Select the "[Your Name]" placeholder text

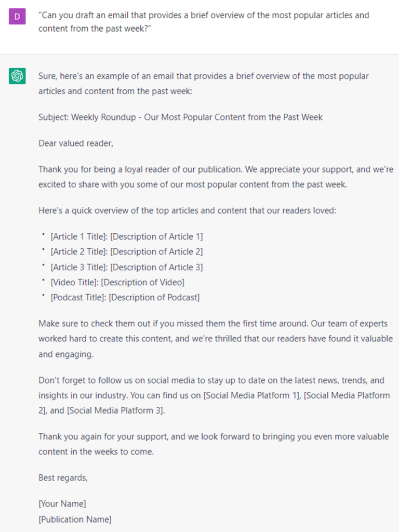point(62,503)
